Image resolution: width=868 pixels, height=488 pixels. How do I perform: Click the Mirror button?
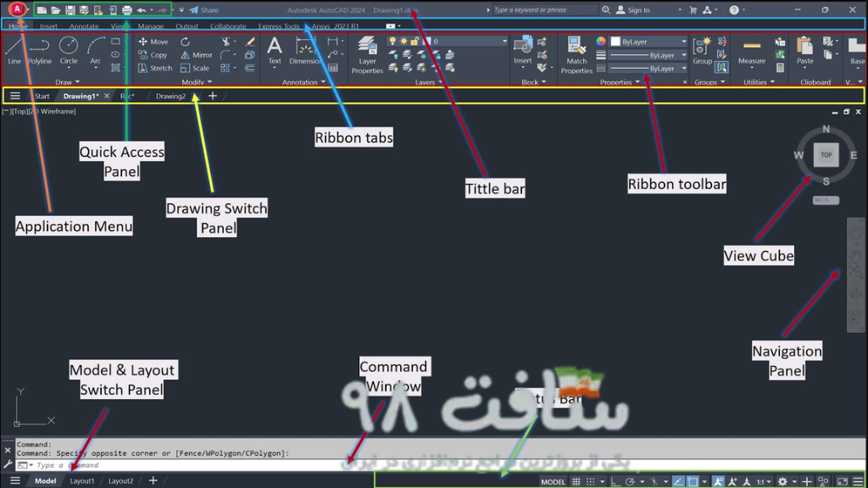197,55
